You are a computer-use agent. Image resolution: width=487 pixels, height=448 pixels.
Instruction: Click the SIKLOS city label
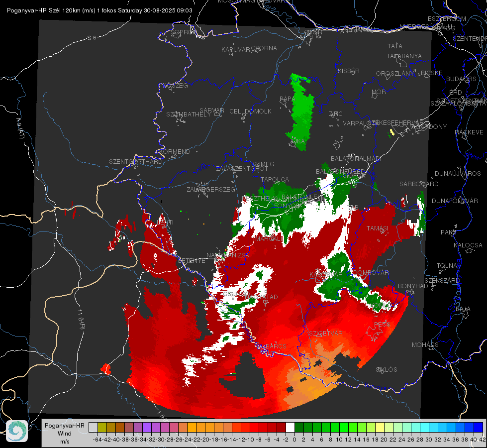coord(387,369)
